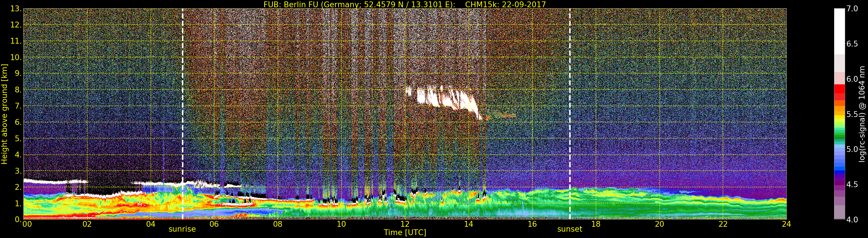The width and height of the screenshot is (868, 238).
Task: Click the x-axis tick label '22'
Action: point(723,224)
